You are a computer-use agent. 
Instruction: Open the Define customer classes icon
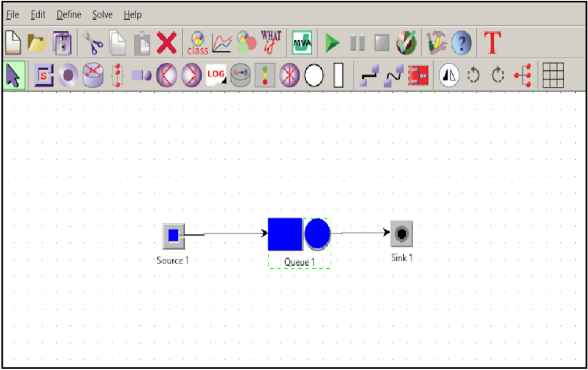(197, 43)
